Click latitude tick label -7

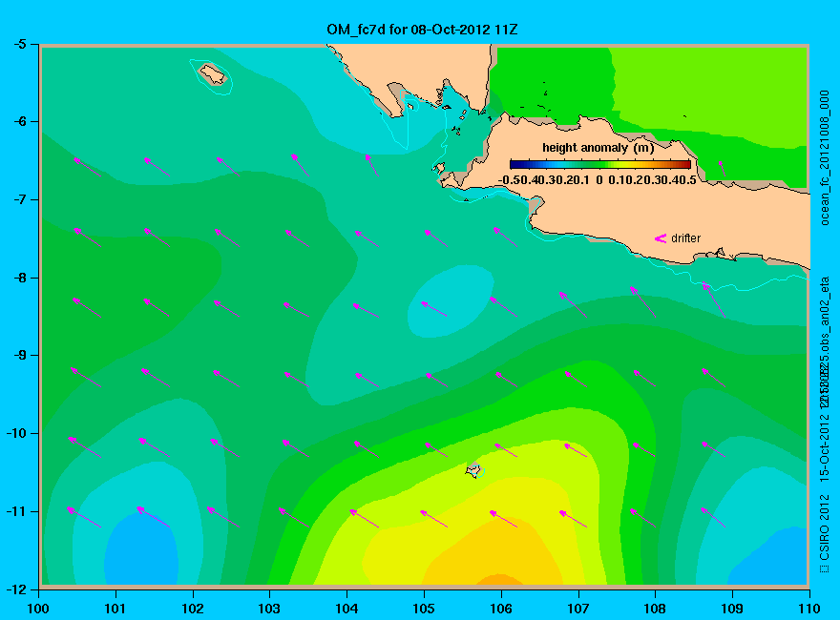[x=19, y=199]
